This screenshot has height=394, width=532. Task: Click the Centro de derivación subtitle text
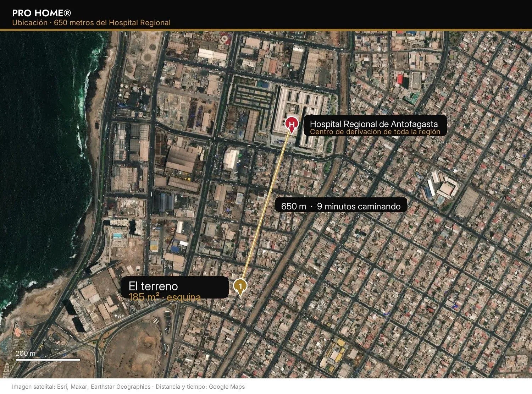pyautogui.click(x=375, y=132)
